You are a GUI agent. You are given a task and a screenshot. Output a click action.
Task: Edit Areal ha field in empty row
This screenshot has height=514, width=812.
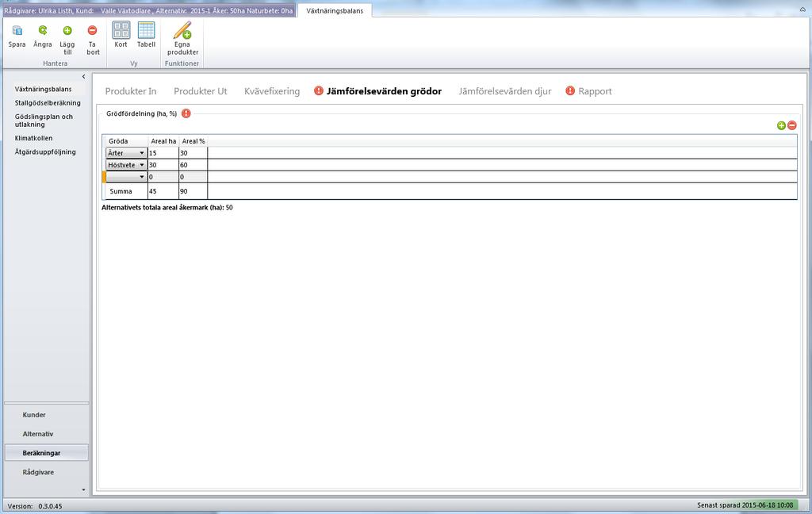coord(163,177)
